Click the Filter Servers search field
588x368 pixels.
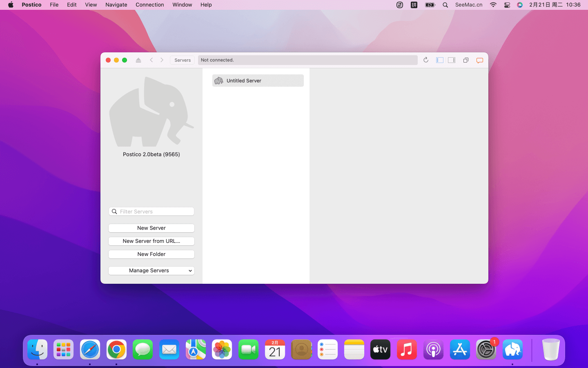pyautogui.click(x=151, y=211)
